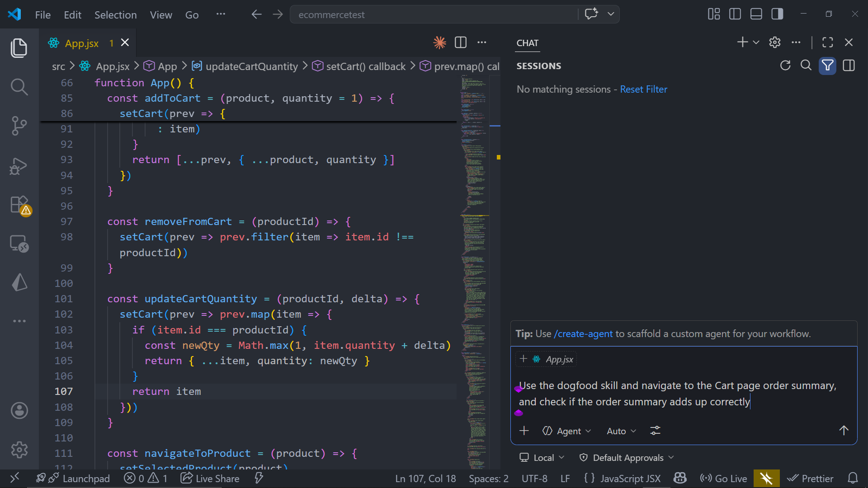Open editor More Actions menu
The height and width of the screenshot is (488, 868).
pos(482,42)
